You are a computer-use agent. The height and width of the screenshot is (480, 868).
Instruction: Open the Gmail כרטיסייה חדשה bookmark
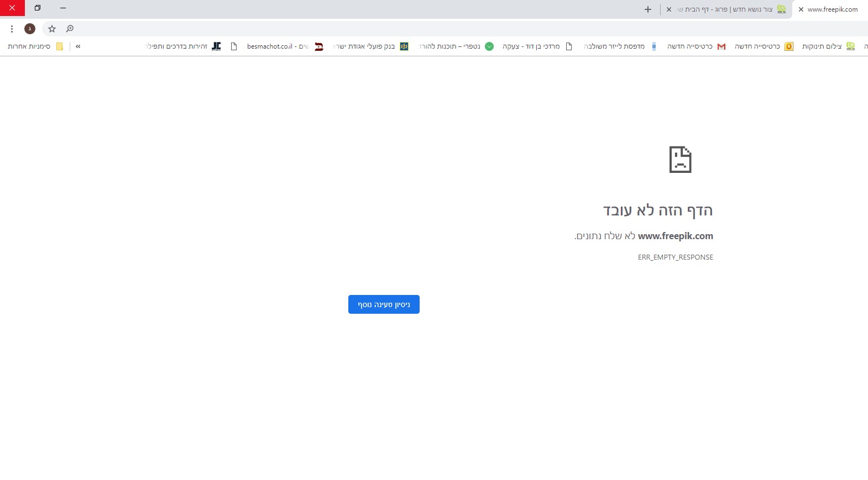[696, 46]
